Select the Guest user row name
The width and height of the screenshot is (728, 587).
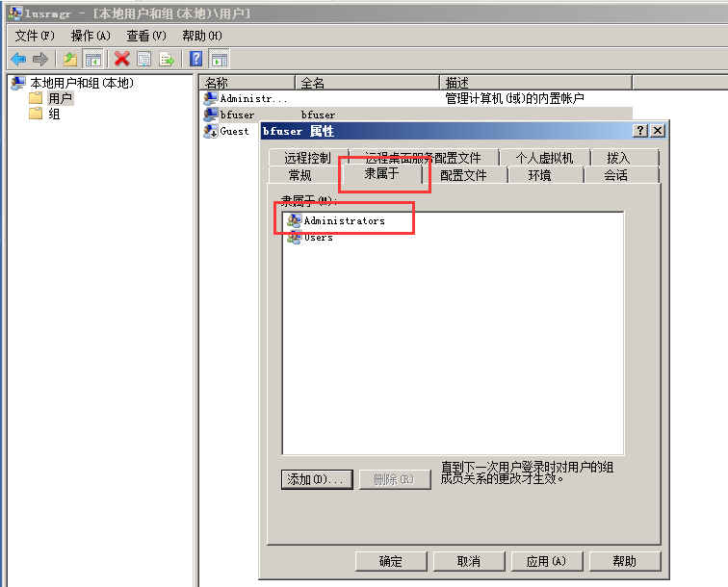pyautogui.click(x=234, y=131)
